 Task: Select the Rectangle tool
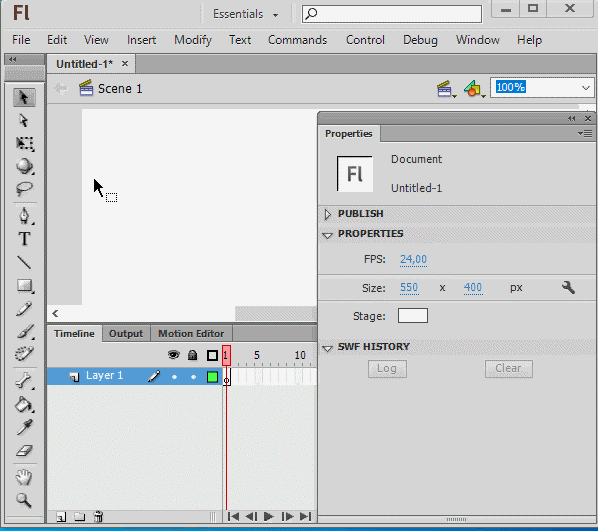point(25,286)
